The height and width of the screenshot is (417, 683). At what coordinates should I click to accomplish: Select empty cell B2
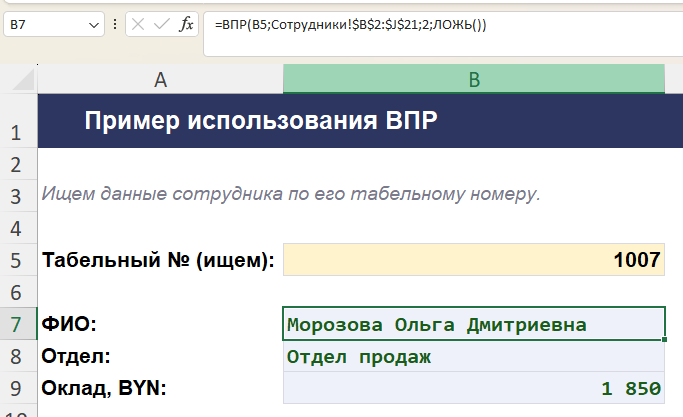pyautogui.click(x=474, y=164)
